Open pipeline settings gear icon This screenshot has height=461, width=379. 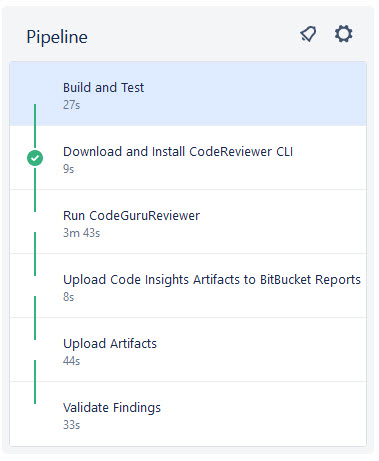point(343,34)
